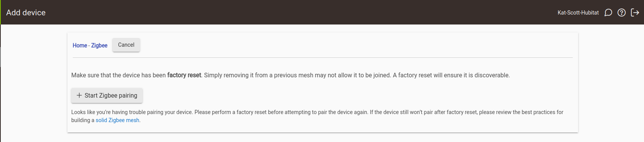Screen dimensions: 644x142
Task: Open the solid Zigbee mesh link
Action: tap(117, 120)
